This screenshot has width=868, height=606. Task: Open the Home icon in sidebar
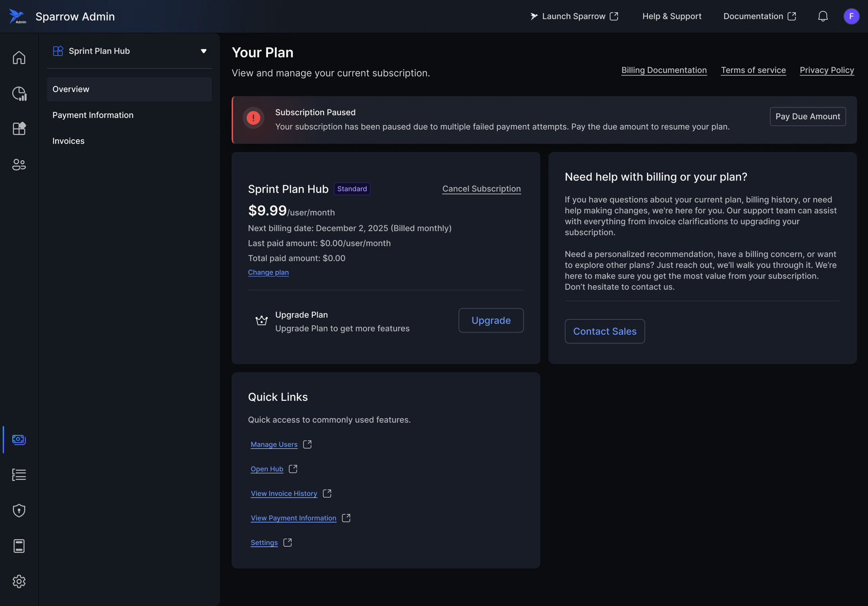19,58
